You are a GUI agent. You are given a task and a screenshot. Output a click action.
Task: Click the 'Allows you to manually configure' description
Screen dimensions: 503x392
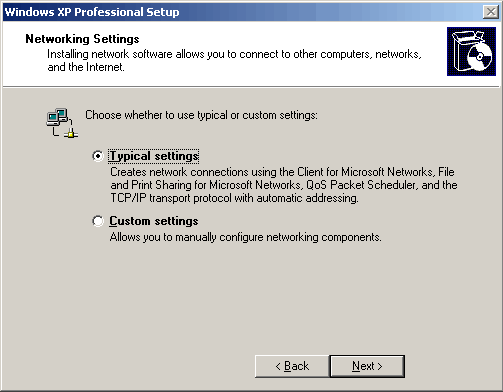[245, 237]
